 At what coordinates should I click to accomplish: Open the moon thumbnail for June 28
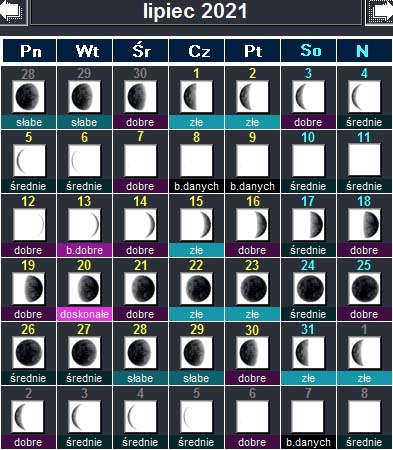coord(28,97)
